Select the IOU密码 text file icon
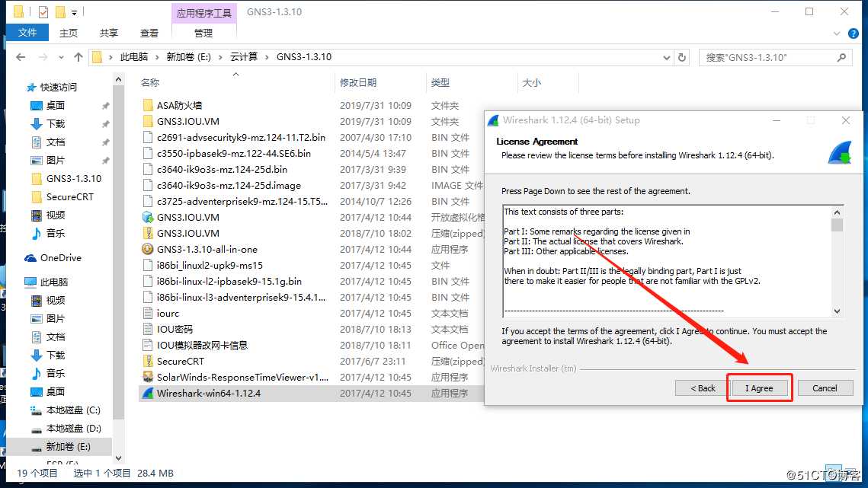This screenshot has height=488, width=868. [148, 329]
